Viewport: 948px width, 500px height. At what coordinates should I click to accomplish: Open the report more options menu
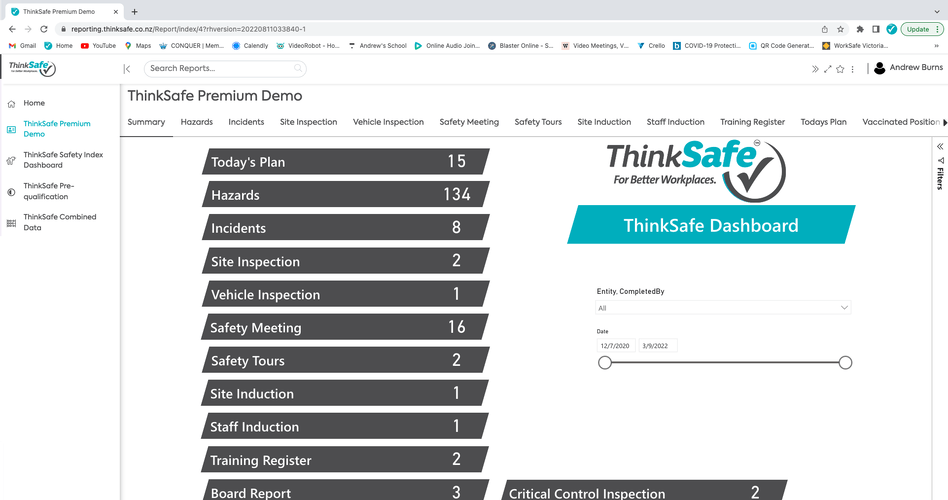point(852,69)
